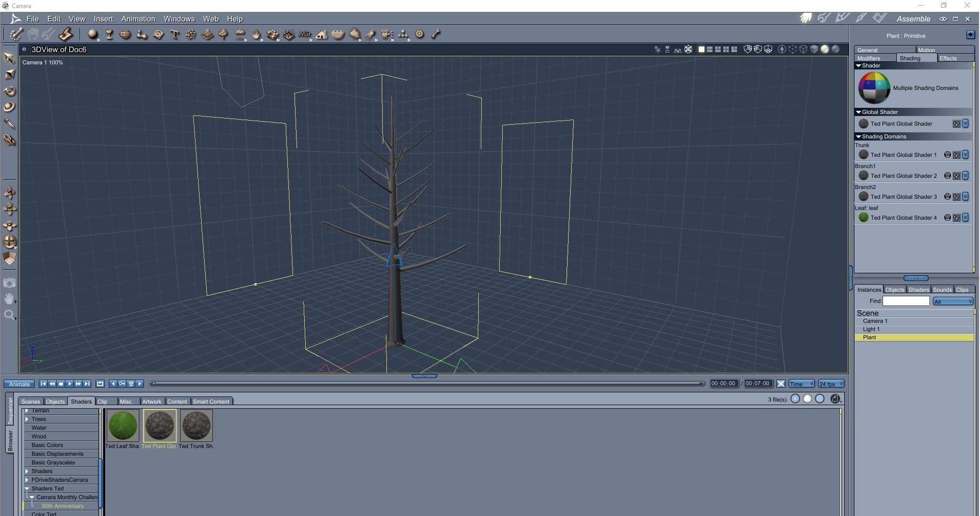This screenshot has height=516, width=980.
Task: Play the animation
Action: 69,384
